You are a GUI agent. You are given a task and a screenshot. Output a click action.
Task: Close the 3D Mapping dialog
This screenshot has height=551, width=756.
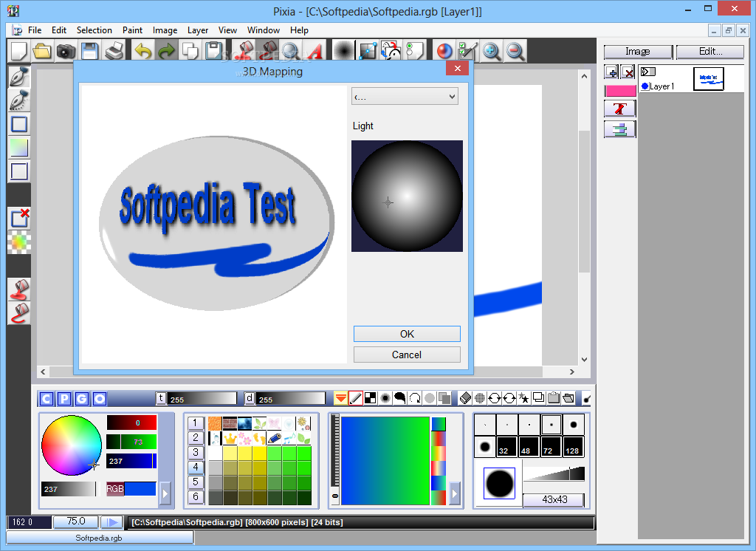tap(458, 69)
